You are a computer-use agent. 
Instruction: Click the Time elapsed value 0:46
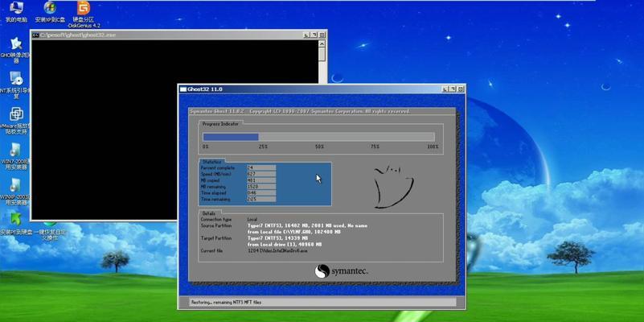[261, 193]
